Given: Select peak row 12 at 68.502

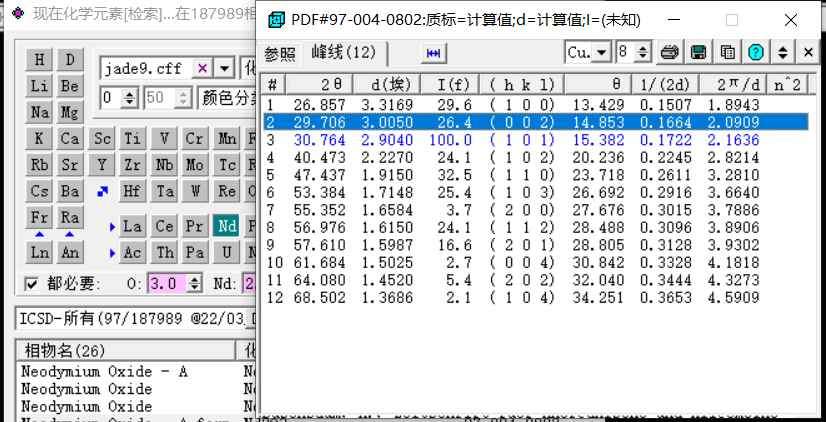Looking at the screenshot, I should 535,298.
